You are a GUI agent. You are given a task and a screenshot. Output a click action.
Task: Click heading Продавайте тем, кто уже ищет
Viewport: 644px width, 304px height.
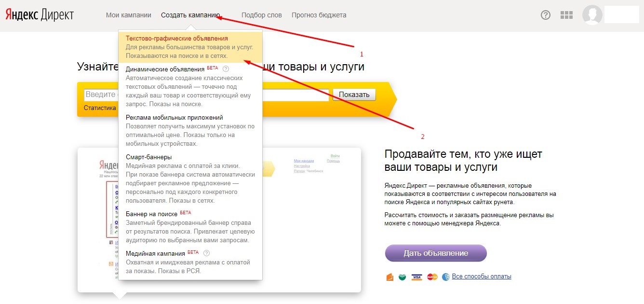(464, 161)
